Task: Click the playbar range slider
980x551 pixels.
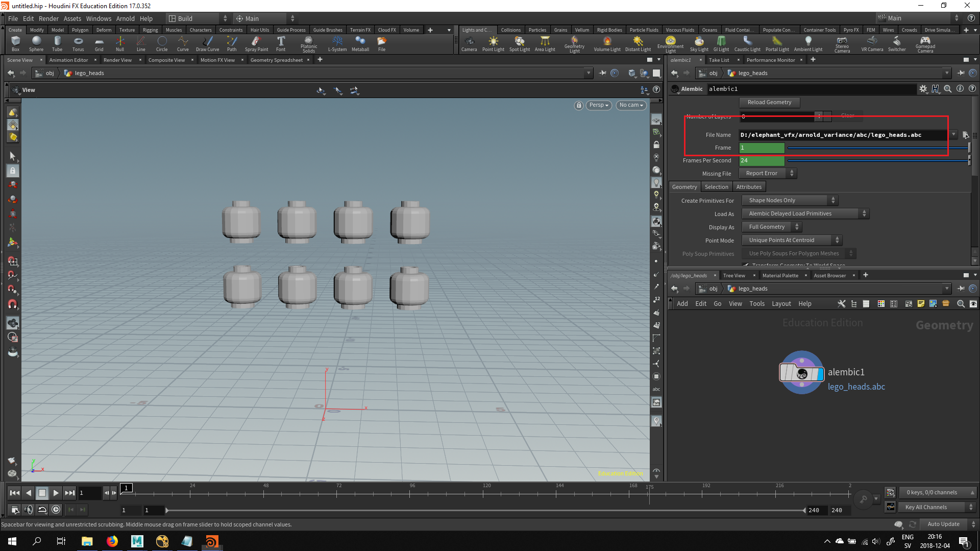Action: pos(485,510)
